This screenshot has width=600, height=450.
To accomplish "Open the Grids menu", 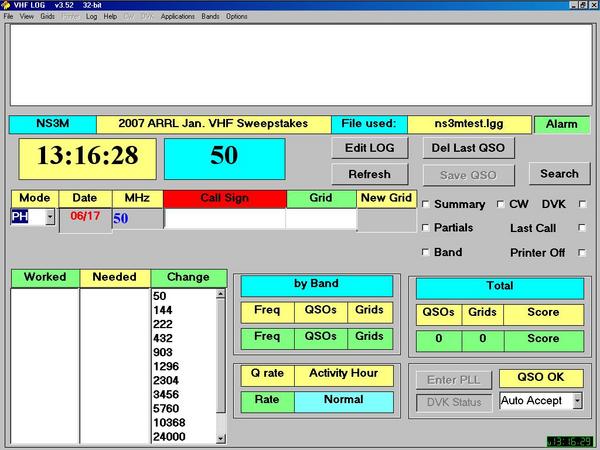I will pyautogui.click(x=47, y=17).
